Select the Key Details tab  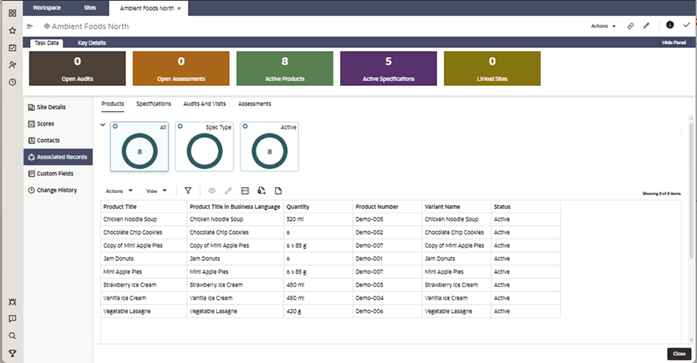click(92, 43)
